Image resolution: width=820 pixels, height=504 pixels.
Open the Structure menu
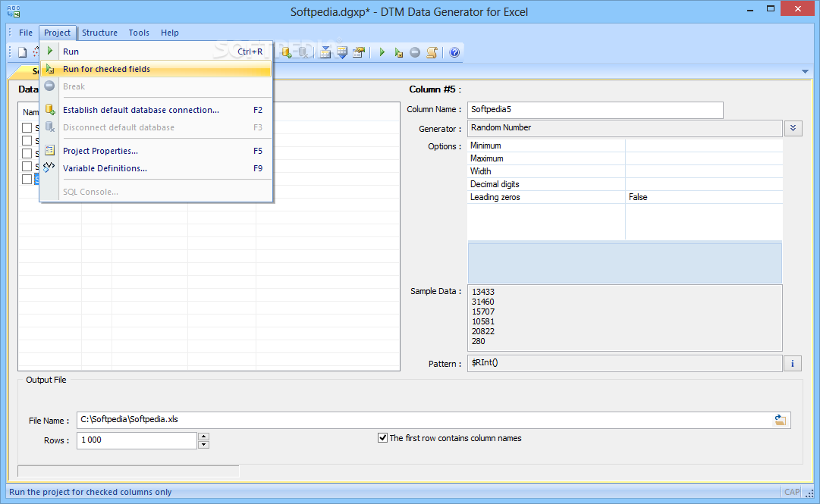click(99, 33)
